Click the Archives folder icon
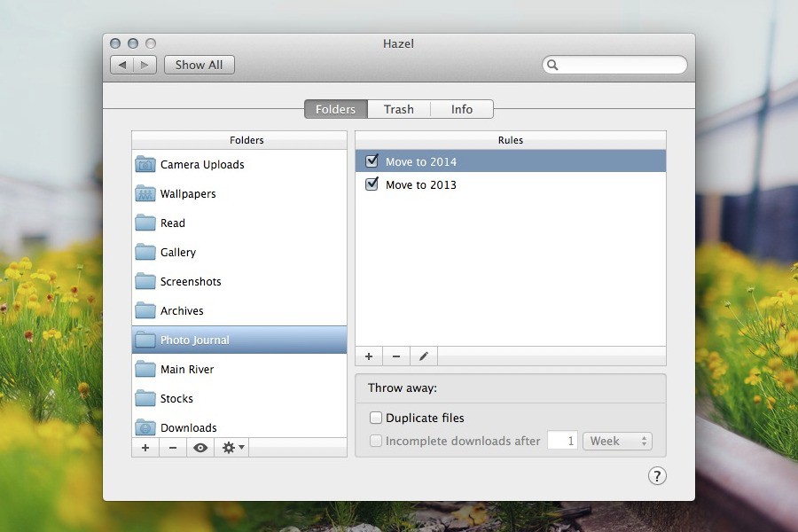 click(145, 310)
